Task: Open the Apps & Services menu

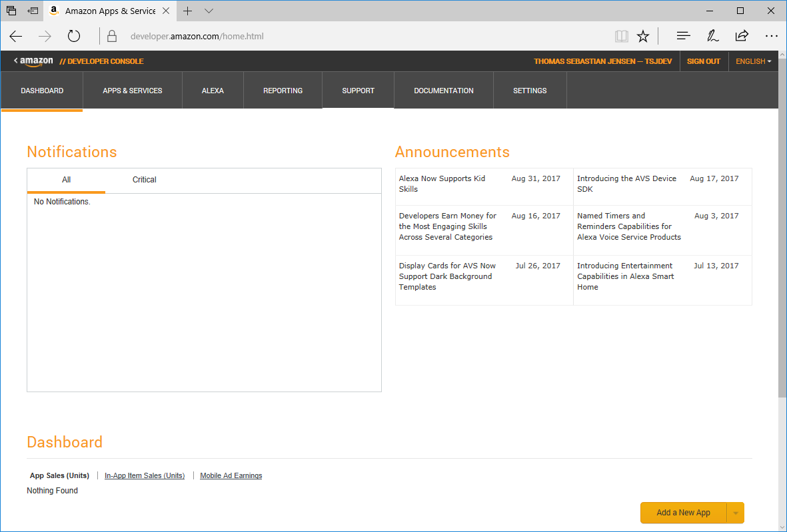Action: coord(132,91)
